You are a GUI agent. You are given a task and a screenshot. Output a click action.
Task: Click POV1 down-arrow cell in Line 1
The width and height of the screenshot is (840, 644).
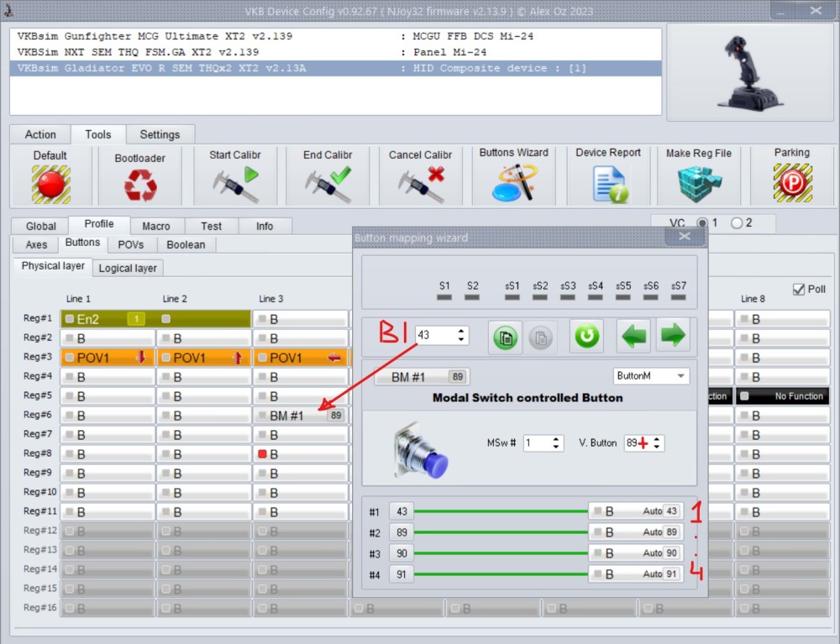pos(108,358)
